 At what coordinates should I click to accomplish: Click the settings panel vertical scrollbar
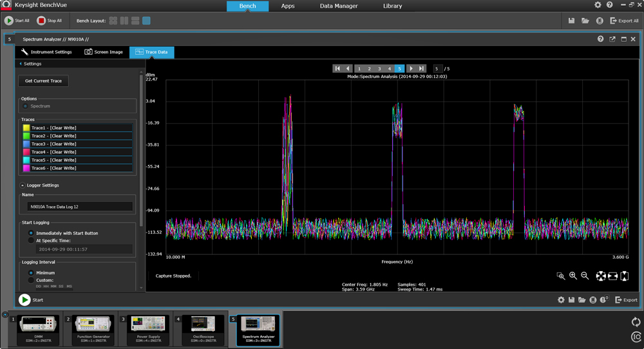141,150
